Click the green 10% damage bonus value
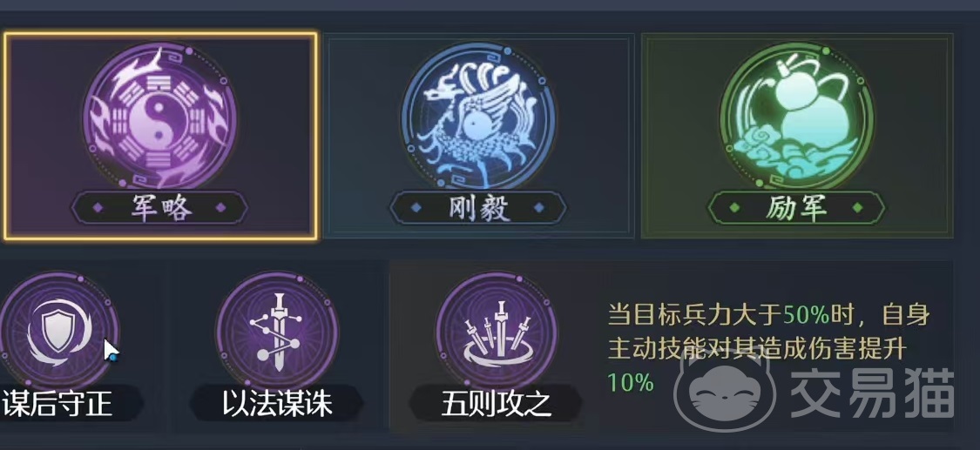 (x=630, y=381)
